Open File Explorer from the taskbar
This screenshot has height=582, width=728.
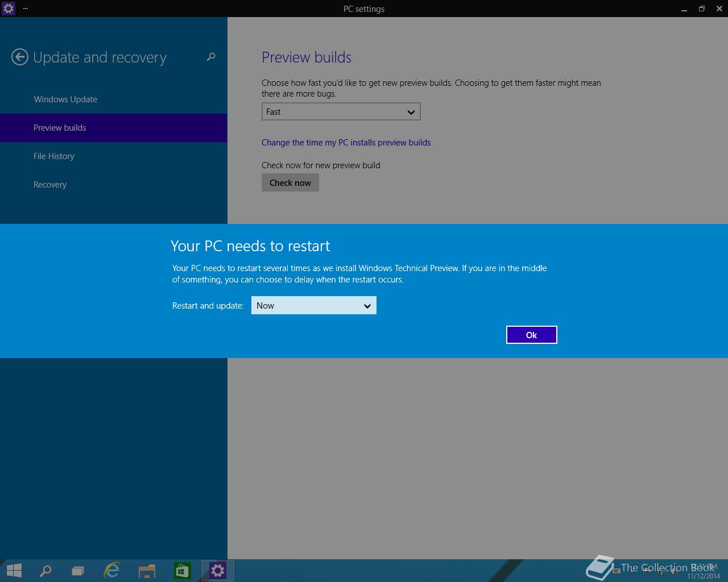click(147, 570)
